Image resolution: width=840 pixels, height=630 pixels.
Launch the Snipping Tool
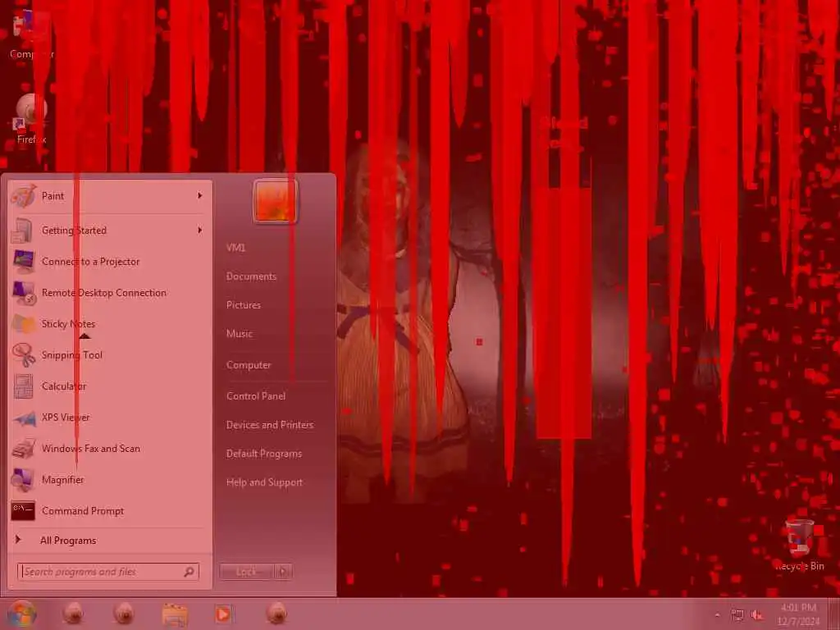(x=110, y=354)
